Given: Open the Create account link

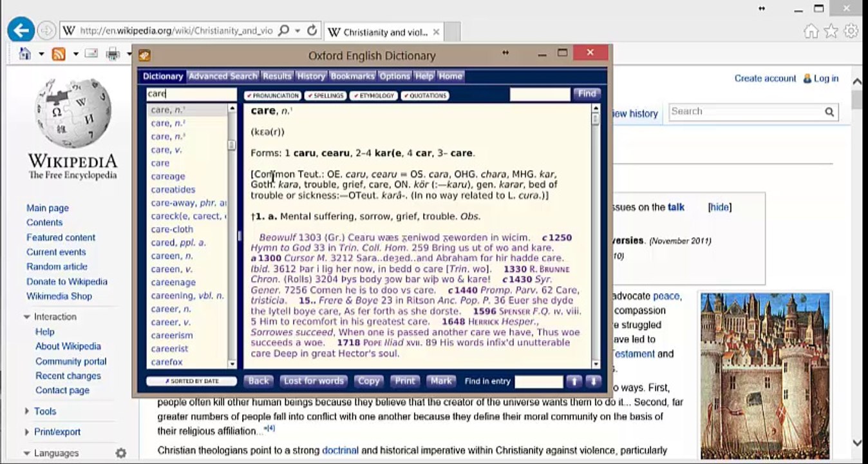Looking at the screenshot, I should pos(765,79).
